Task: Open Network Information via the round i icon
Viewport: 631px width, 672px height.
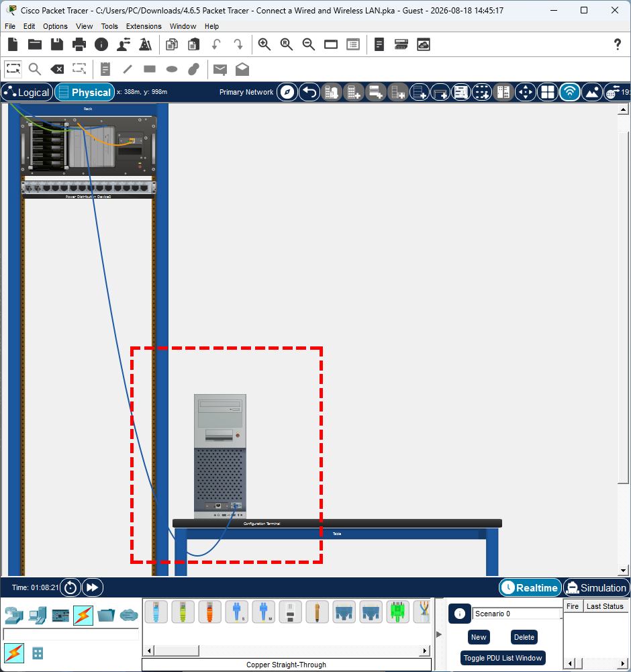Action: click(x=101, y=44)
